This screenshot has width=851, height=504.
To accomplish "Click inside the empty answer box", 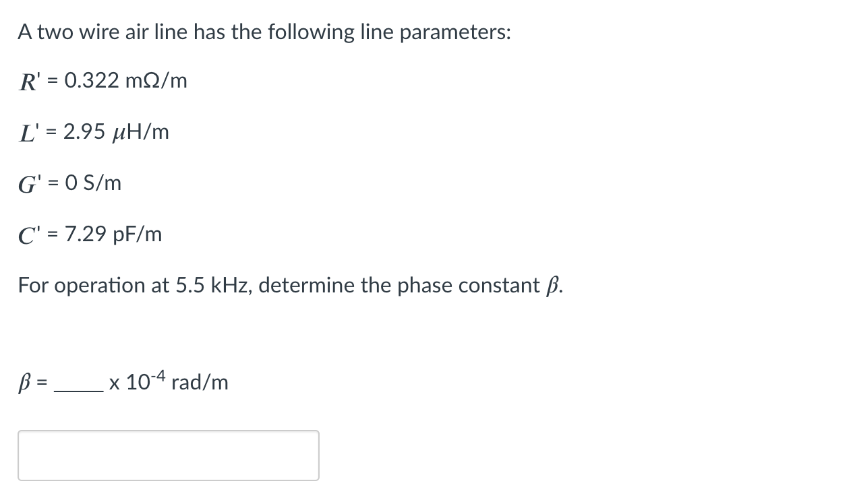I will (169, 455).
